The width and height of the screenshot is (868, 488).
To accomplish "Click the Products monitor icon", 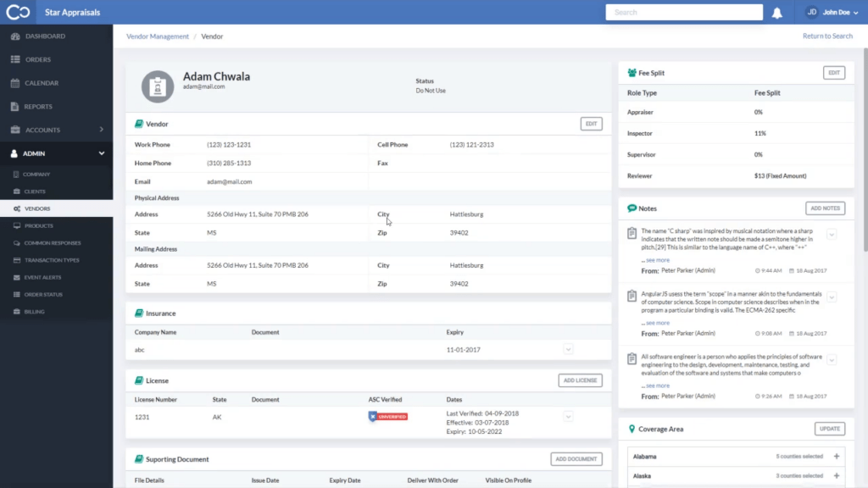I will click(17, 225).
